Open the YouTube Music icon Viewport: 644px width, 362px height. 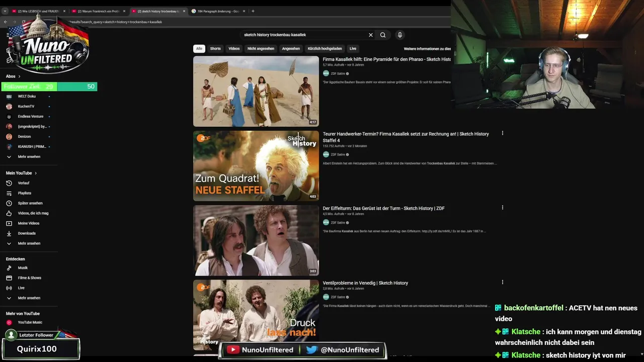click(9, 322)
